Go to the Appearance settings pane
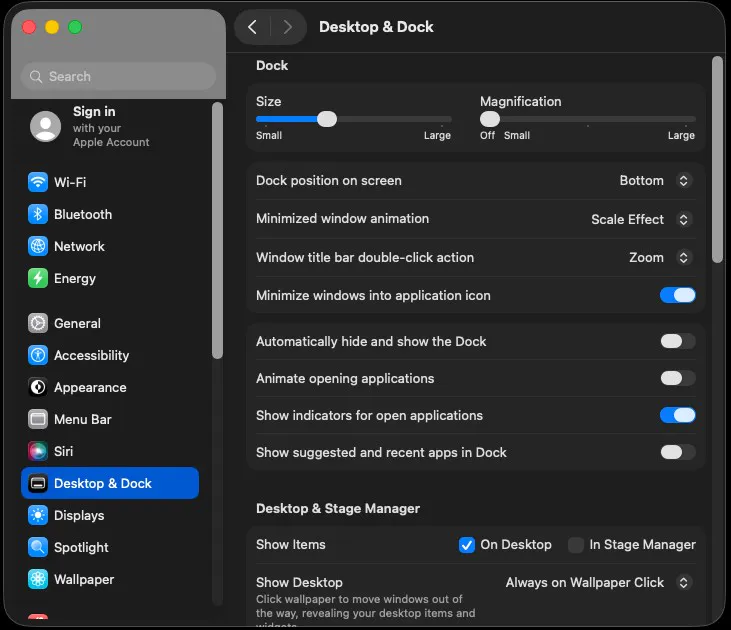 tap(90, 387)
